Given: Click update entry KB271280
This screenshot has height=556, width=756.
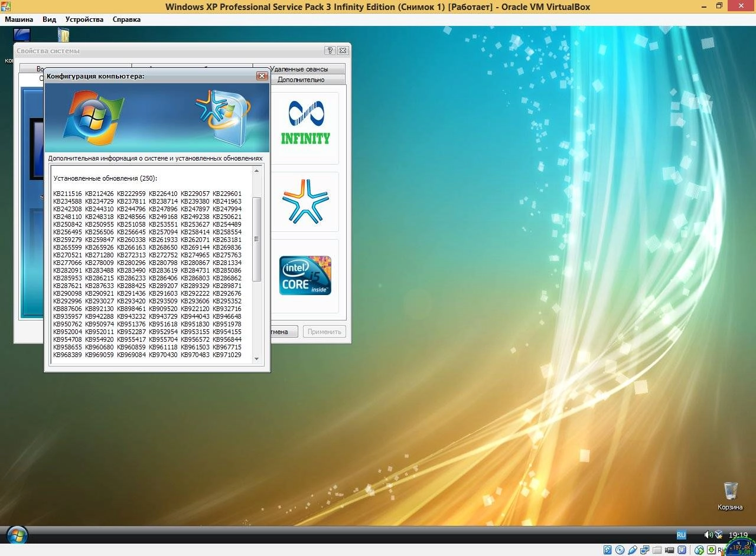Looking at the screenshot, I should tap(99, 255).
